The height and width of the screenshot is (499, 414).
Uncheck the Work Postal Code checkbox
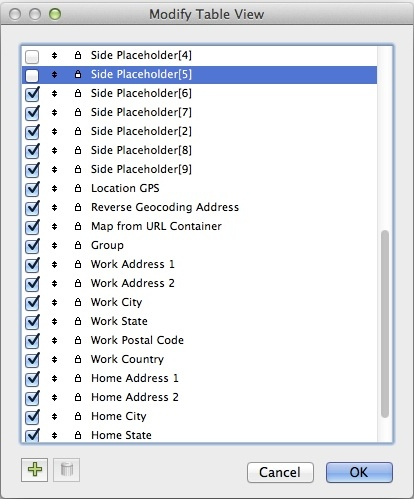click(x=32, y=341)
